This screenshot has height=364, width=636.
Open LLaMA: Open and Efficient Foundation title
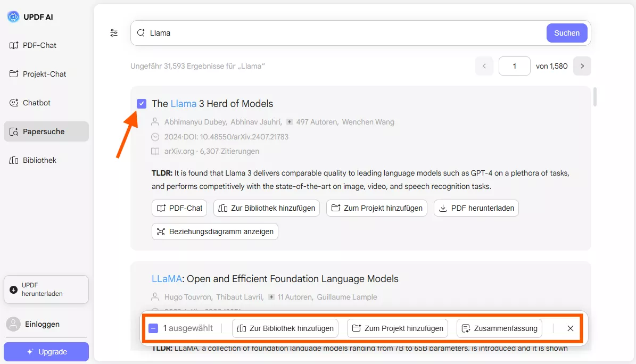(275, 279)
